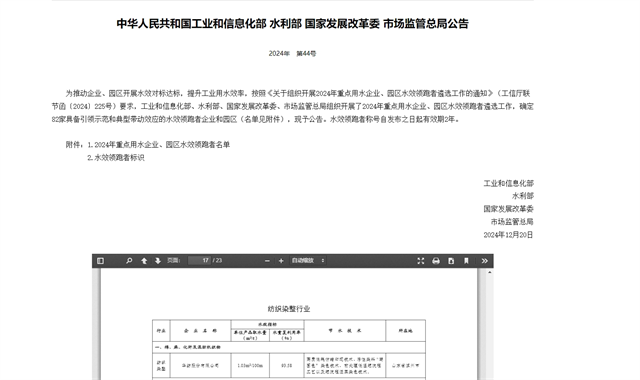Viewport: 640px width, 380px height.
Task: Click the 水效领跑者标识 attachment text
Action: point(119,158)
